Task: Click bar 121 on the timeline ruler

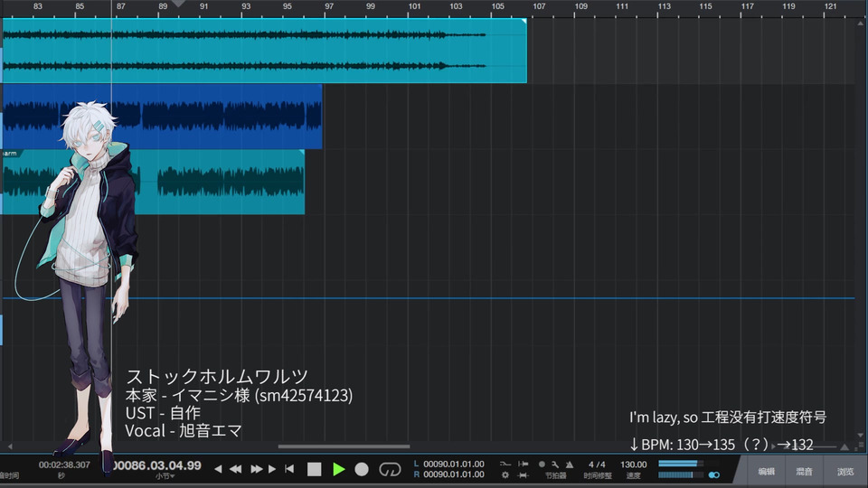Action: tap(830, 6)
